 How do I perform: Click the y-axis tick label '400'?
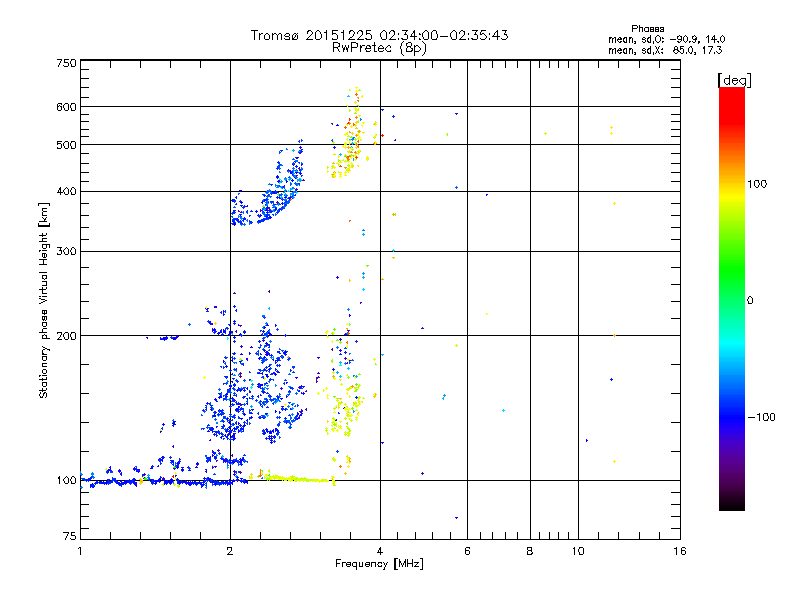click(x=66, y=192)
